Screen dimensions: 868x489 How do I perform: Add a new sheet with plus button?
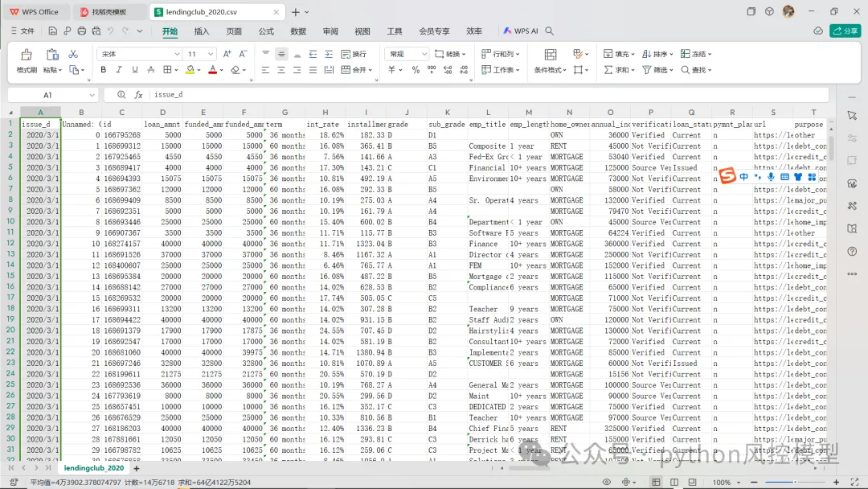136,469
